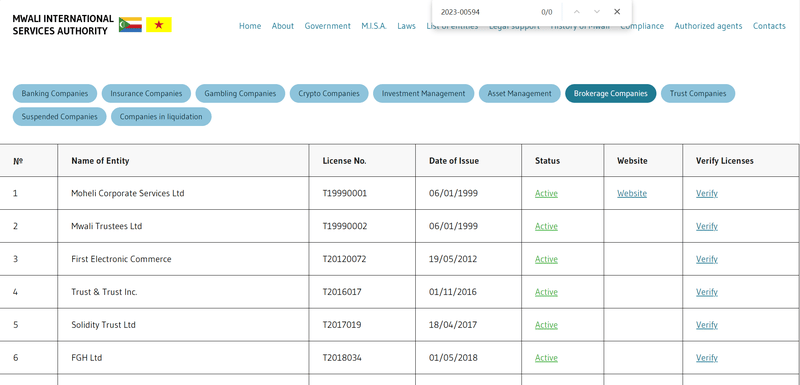Go to next find result arrow
800x385 pixels.
[597, 12]
